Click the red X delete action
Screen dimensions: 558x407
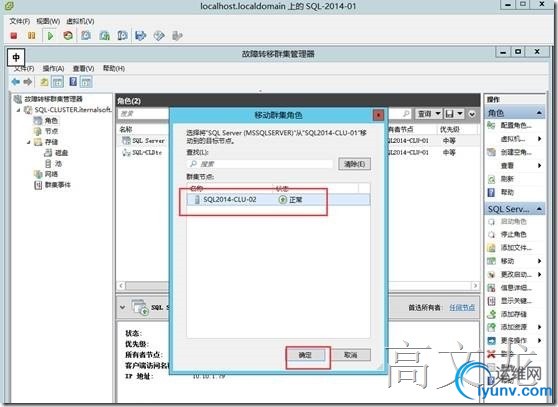pyautogui.click(x=491, y=354)
